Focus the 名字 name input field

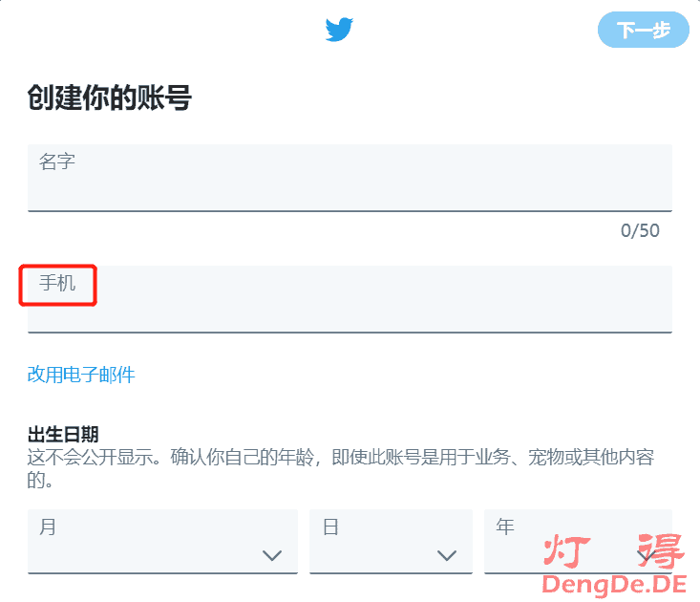[350, 178]
